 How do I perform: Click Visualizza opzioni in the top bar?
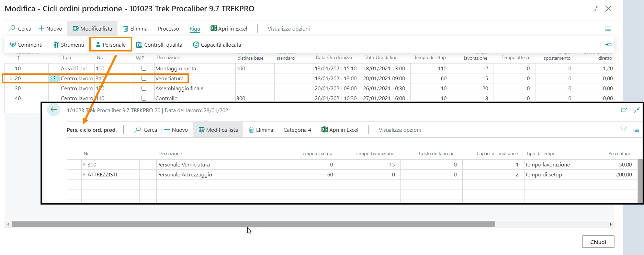(289, 29)
